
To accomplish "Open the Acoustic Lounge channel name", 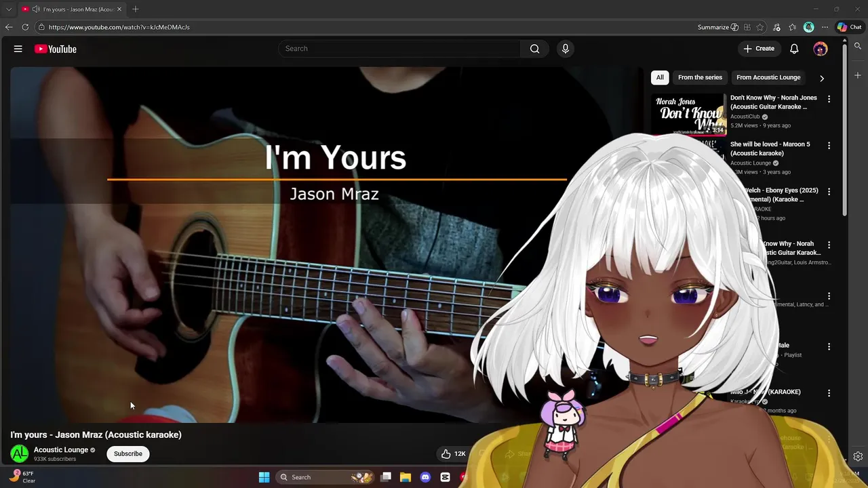I will (x=61, y=450).
